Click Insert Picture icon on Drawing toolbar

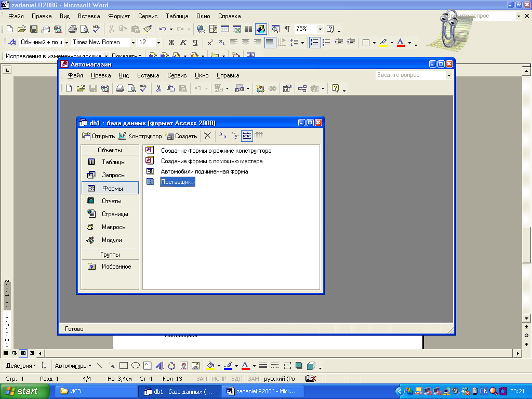click(195, 366)
